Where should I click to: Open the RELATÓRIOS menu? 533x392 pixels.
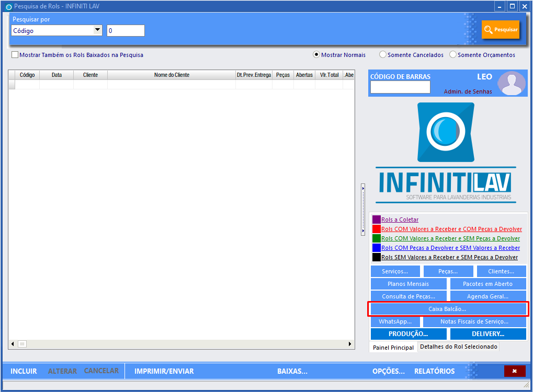(434, 371)
